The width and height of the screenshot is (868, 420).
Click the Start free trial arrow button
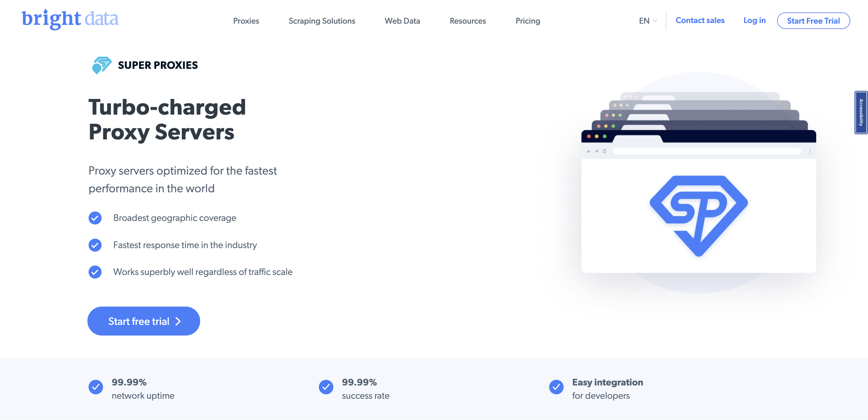[143, 321]
